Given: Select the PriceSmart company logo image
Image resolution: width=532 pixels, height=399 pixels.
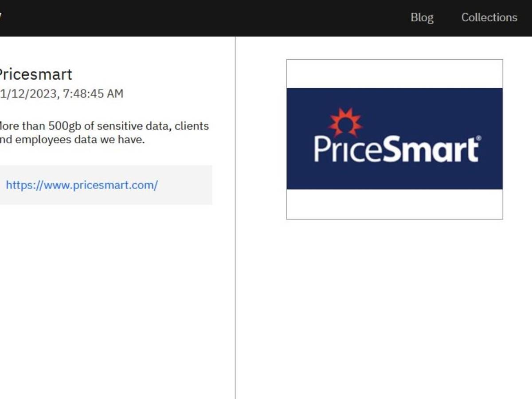Looking at the screenshot, I should (395, 139).
